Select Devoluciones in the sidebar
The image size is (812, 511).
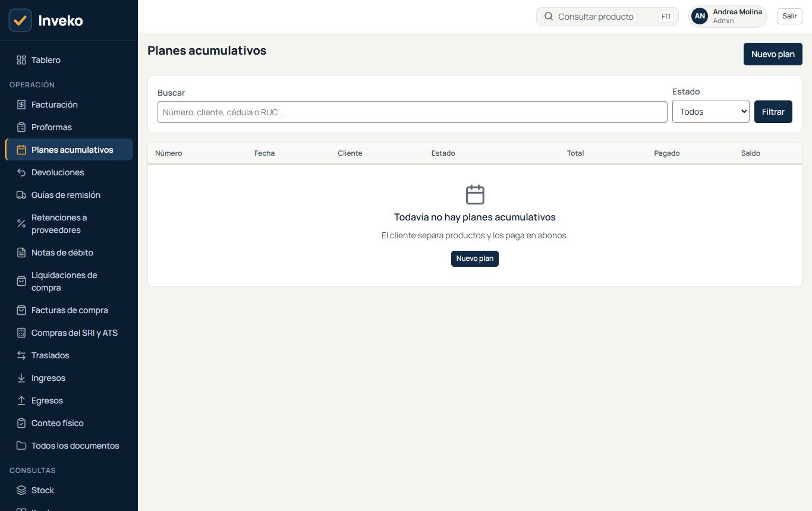pos(69,172)
